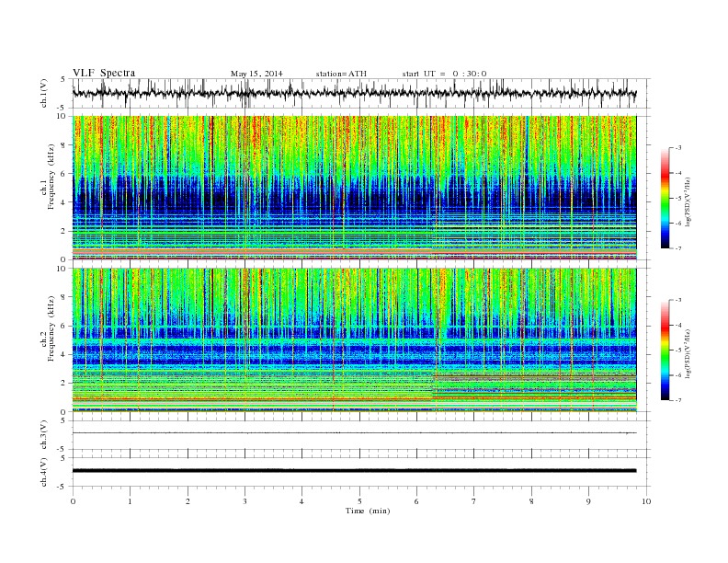The height and width of the screenshot is (563, 728).
Task: Click the time axis tick label '8'
Action: (531, 501)
